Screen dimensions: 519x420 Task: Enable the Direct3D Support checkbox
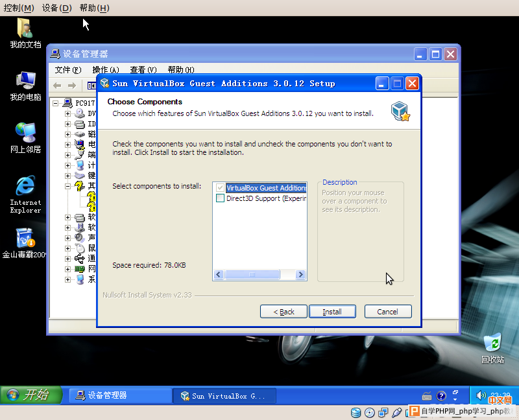pyautogui.click(x=220, y=198)
